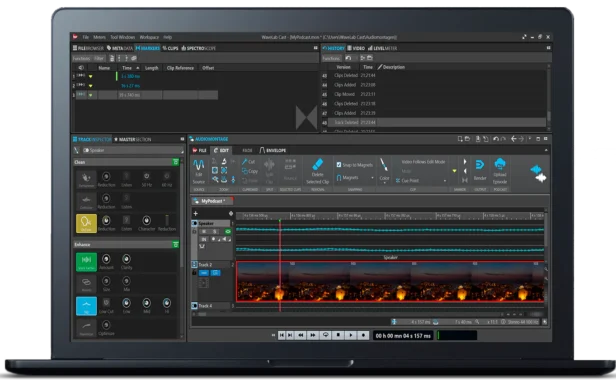Image resolution: width=616 pixels, height=380 pixels.
Task: Switch to the Master Section tab
Action: (x=132, y=140)
